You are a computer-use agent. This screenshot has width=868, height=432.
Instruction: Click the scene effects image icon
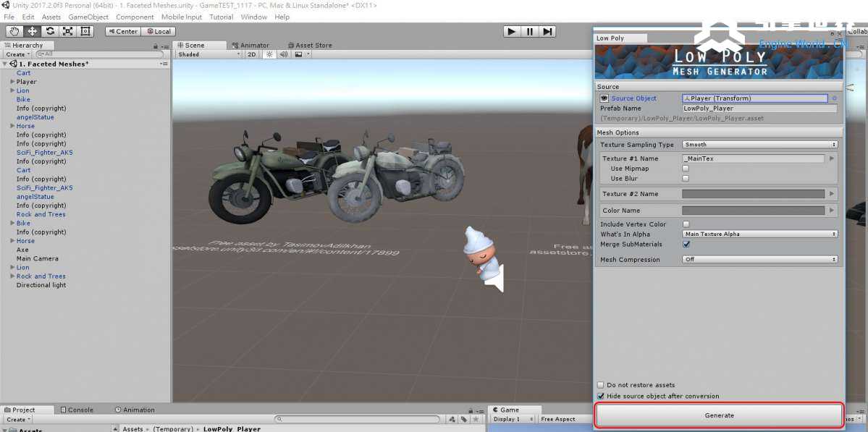pos(298,54)
